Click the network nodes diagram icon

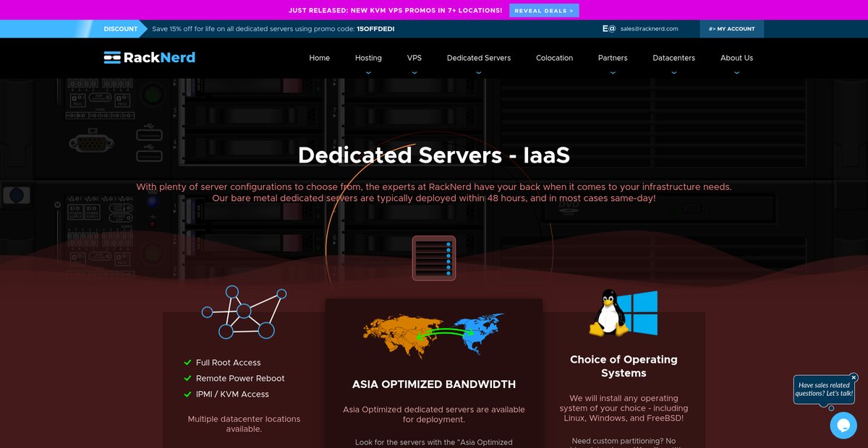tap(244, 312)
